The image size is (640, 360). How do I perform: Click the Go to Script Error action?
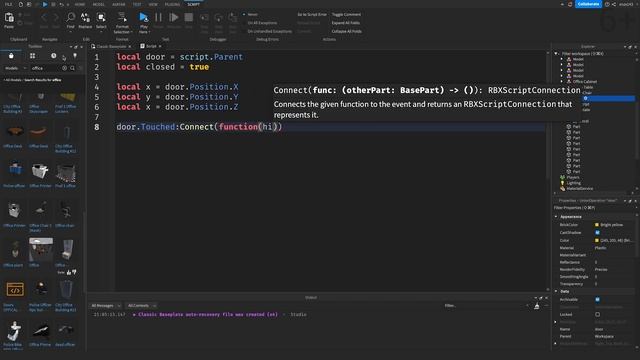(x=312, y=14)
